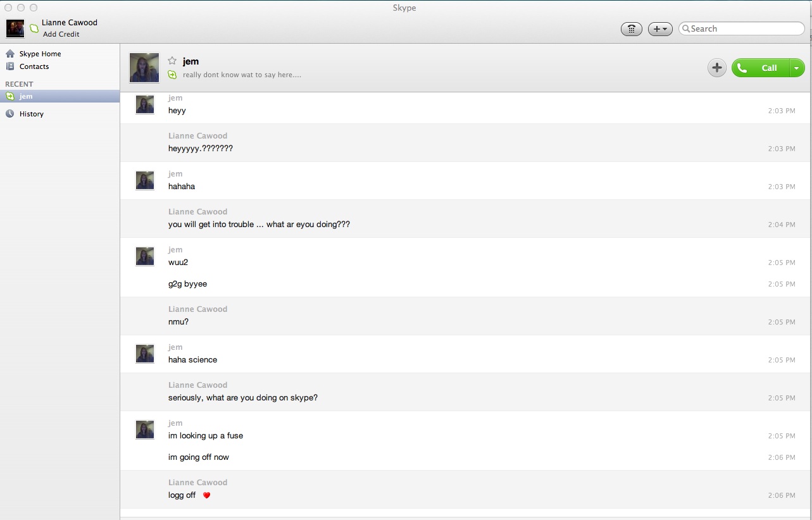Click jem's status icon under the name
812x520 pixels.
point(172,75)
